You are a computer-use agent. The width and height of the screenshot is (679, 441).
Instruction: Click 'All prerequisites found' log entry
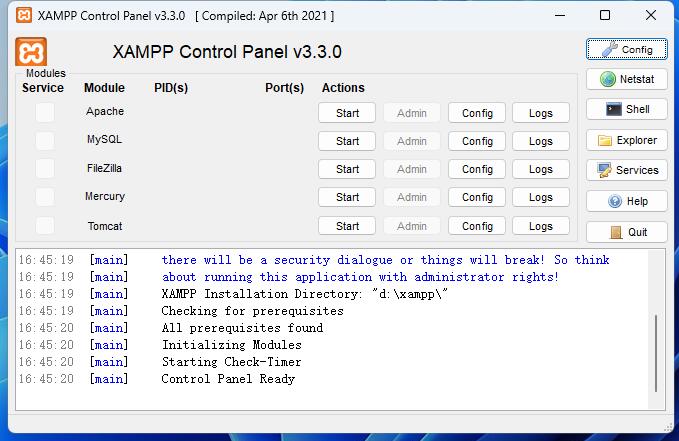(x=242, y=328)
